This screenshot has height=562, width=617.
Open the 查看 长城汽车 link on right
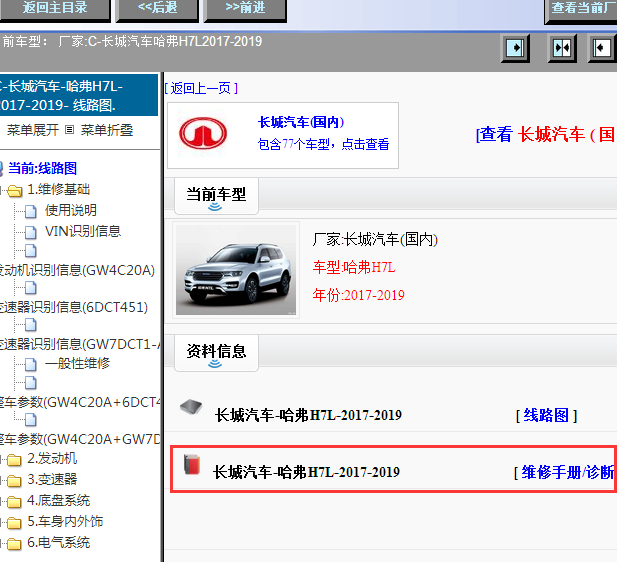(546, 135)
